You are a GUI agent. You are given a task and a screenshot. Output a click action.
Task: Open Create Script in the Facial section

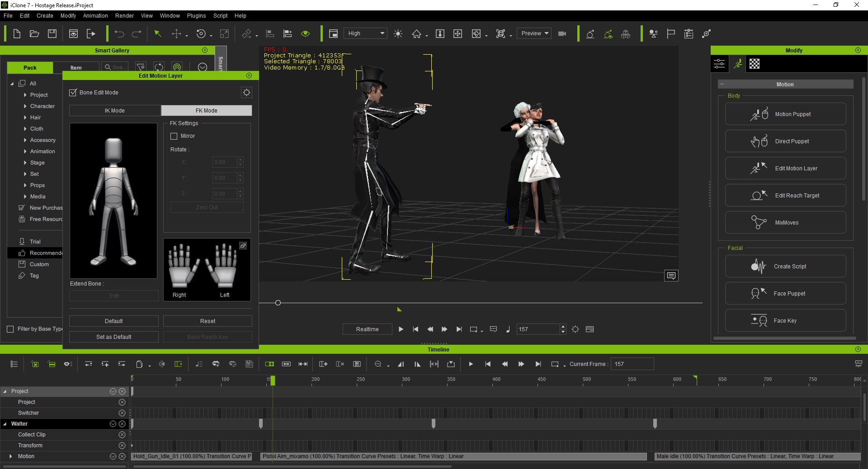[x=785, y=267]
